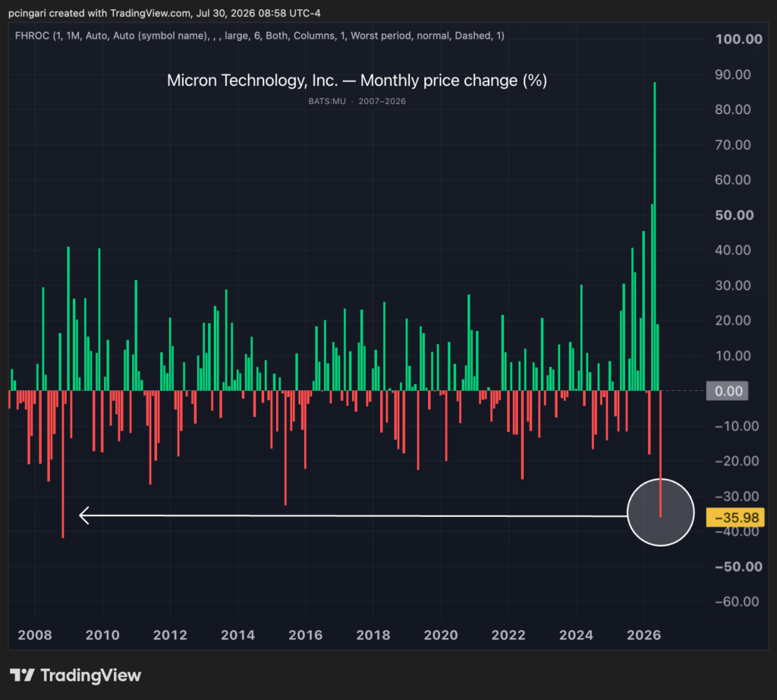This screenshot has height=700, width=777.
Task: Click the 2016 label on time axis
Action: (305, 635)
